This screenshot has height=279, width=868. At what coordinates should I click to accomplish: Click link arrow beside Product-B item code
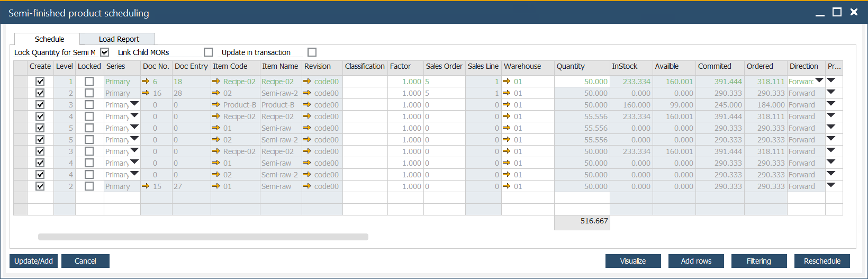216,105
